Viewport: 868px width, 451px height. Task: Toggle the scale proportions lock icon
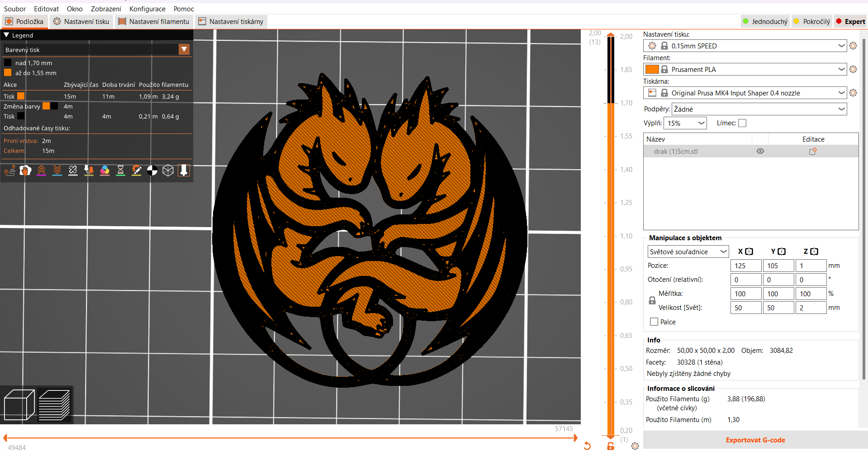click(652, 300)
